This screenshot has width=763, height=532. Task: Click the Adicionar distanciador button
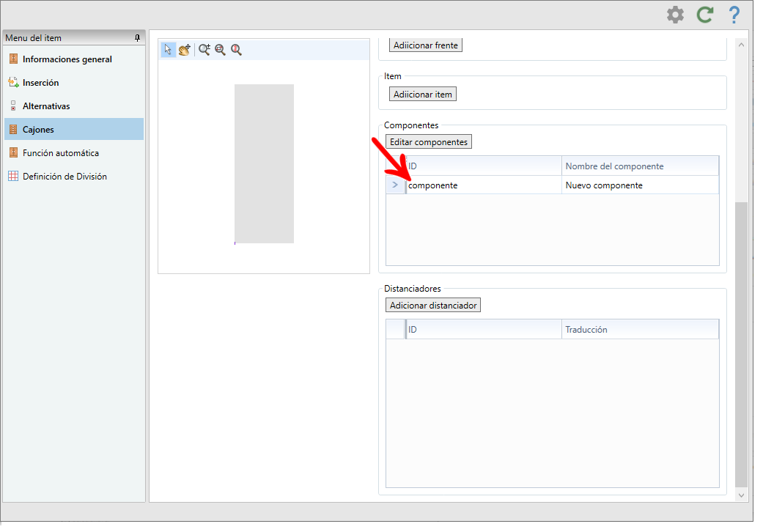tap(433, 306)
